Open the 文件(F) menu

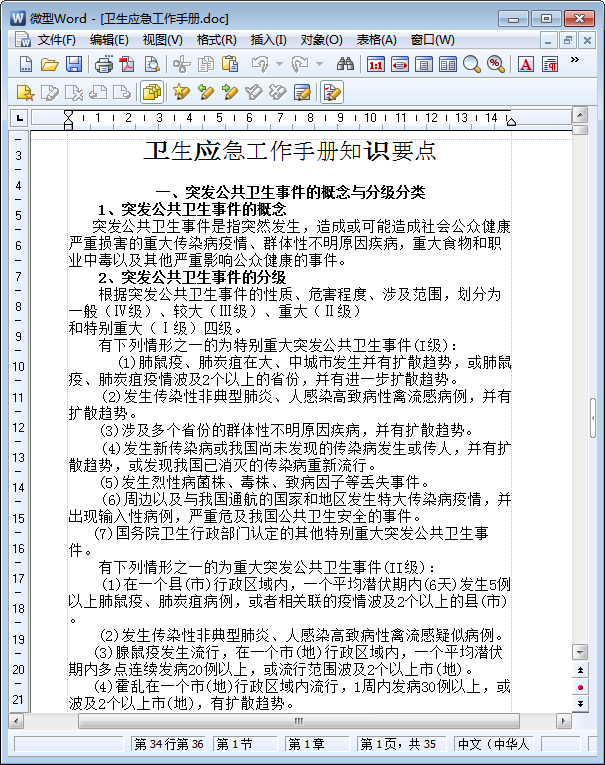(57, 40)
